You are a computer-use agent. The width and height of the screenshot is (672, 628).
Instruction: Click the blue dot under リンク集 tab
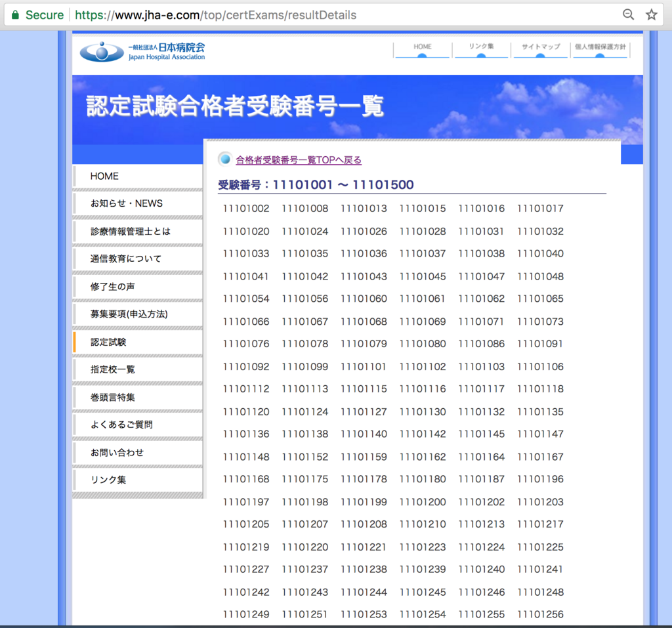coord(481,54)
